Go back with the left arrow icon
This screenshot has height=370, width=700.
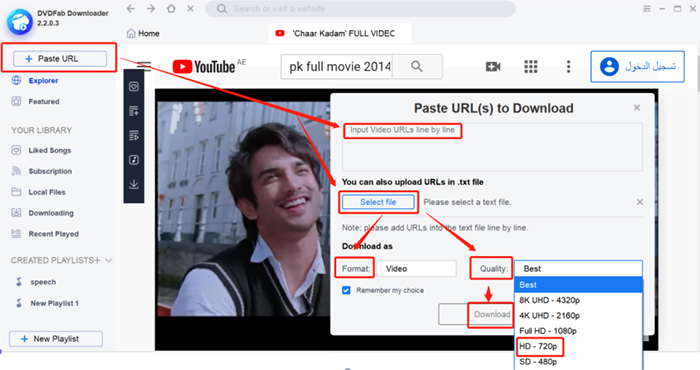click(130, 8)
